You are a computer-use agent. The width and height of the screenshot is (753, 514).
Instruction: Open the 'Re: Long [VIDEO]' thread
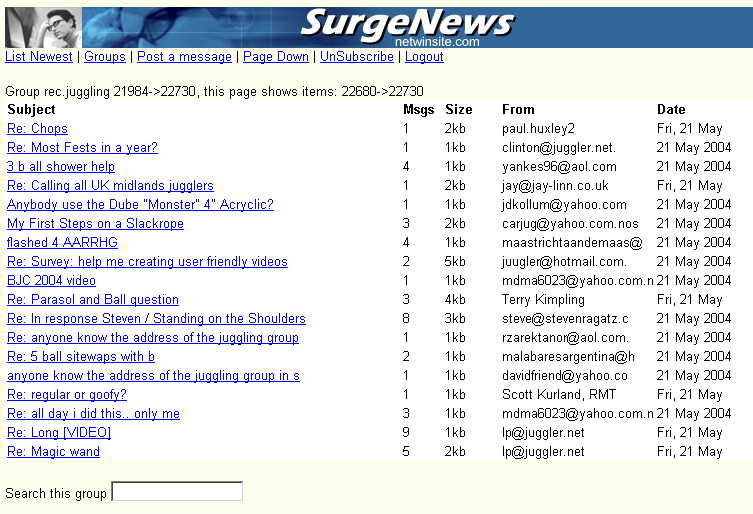tap(59, 433)
